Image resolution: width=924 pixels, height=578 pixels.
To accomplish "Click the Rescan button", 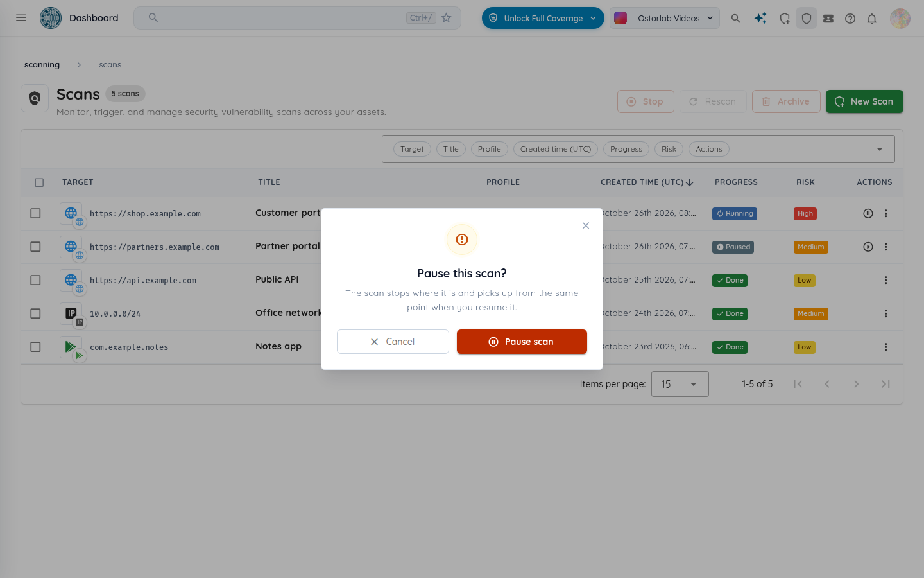I will [713, 101].
